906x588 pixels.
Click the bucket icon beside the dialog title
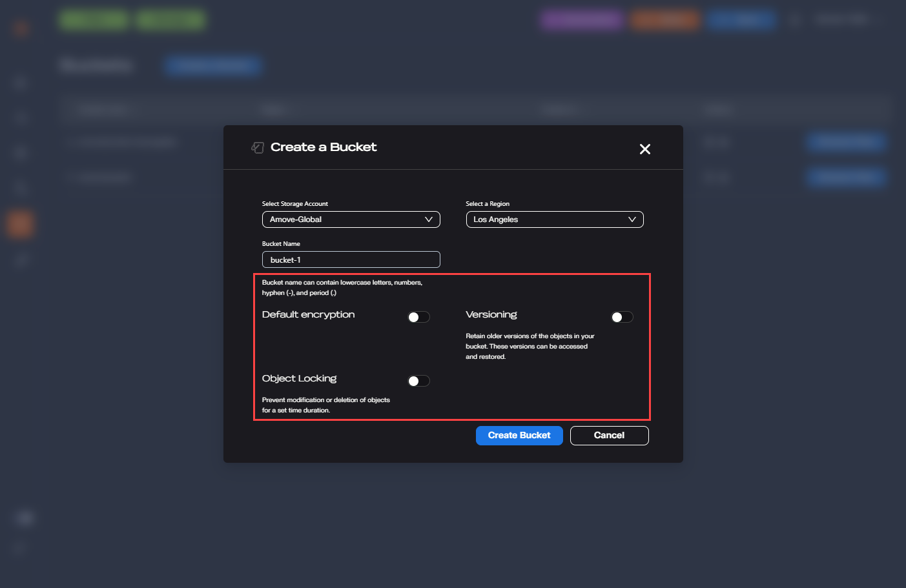(258, 148)
